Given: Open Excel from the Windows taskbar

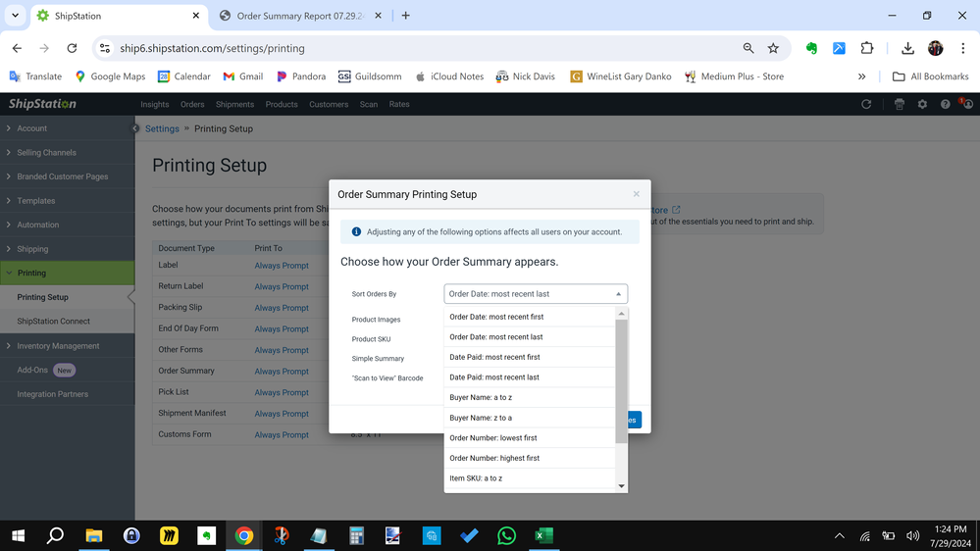Looking at the screenshot, I should tap(543, 535).
